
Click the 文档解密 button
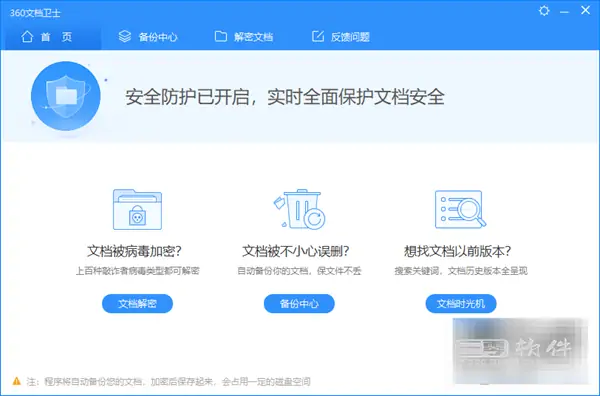[x=137, y=304]
